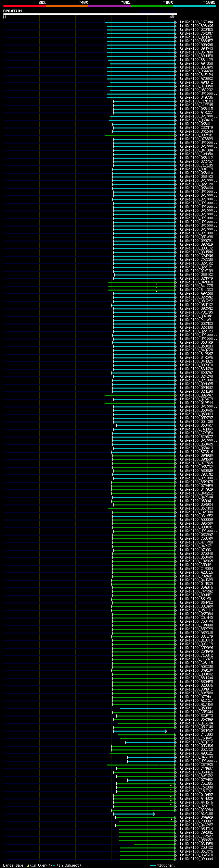This screenshot has height=868, width=219.
Task: Open hit UniRef100_C6TAN4
Action: click(196, 22)
